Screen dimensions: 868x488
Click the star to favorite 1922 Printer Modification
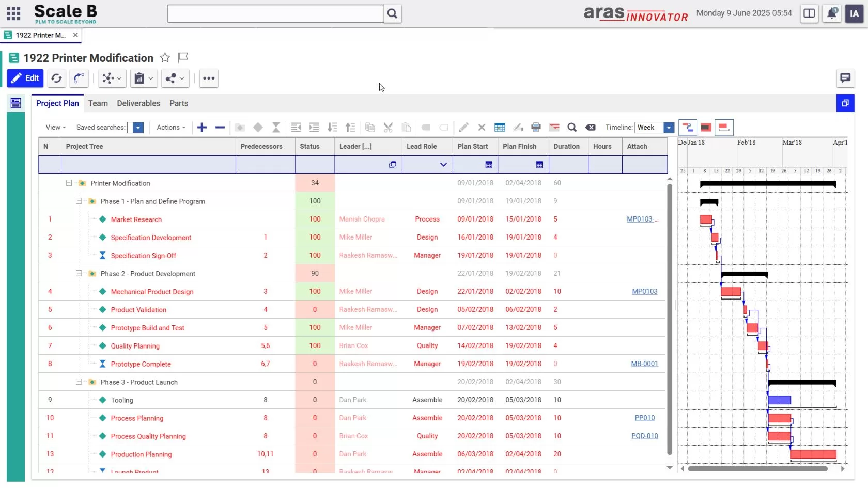pyautogui.click(x=165, y=57)
